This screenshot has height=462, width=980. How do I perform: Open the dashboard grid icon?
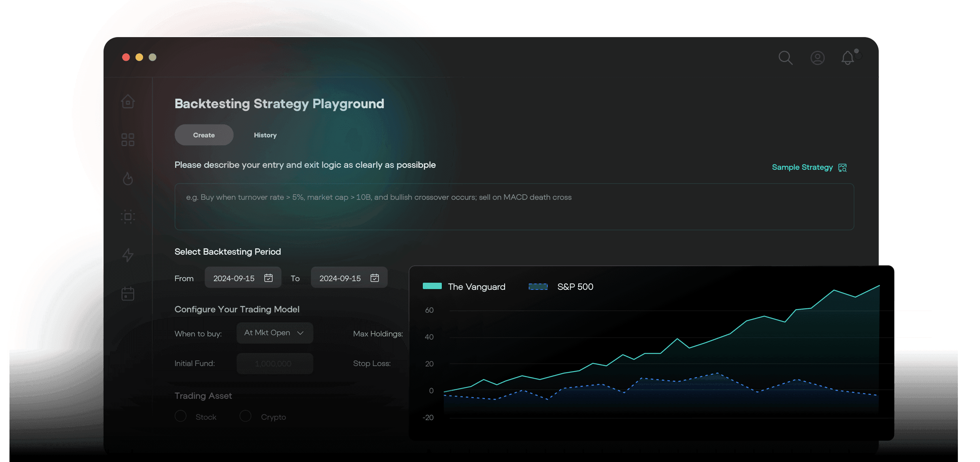(x=128, y=140)
